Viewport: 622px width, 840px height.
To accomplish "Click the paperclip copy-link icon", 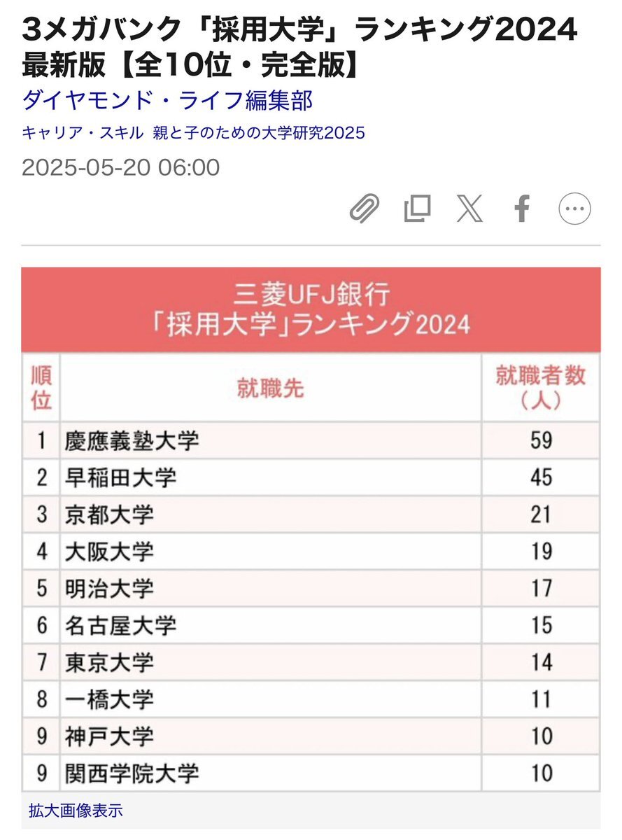I will click(x=365, y=209).
